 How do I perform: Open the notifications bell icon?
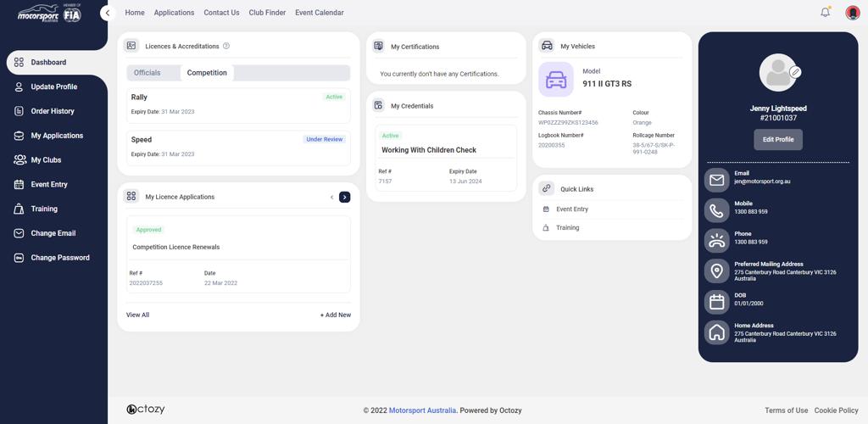[825, 13]
